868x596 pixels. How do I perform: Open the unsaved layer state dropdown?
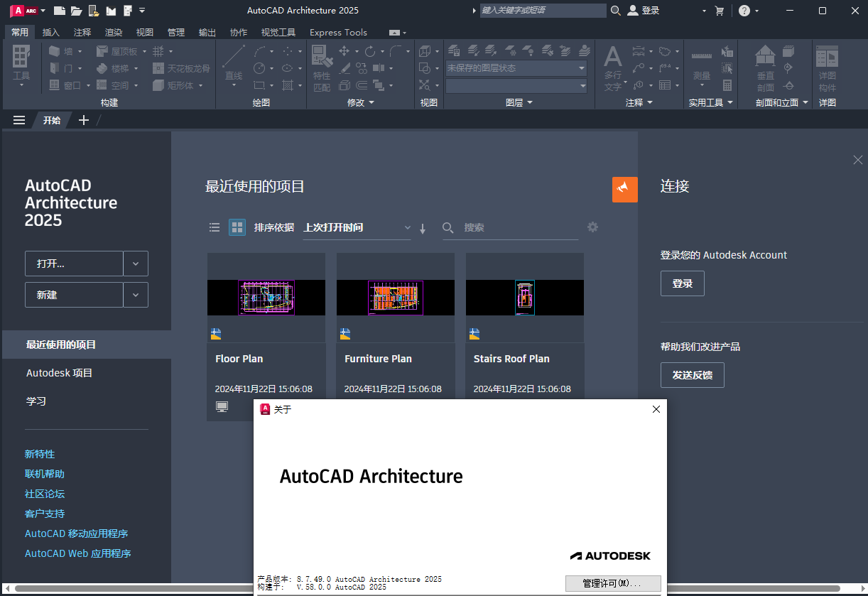[x=516, y=68]
